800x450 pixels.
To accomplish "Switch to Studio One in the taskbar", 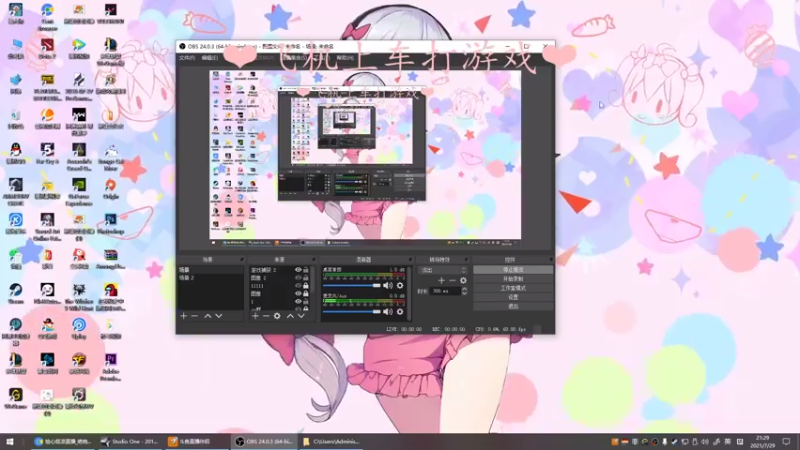I will 131,441.
